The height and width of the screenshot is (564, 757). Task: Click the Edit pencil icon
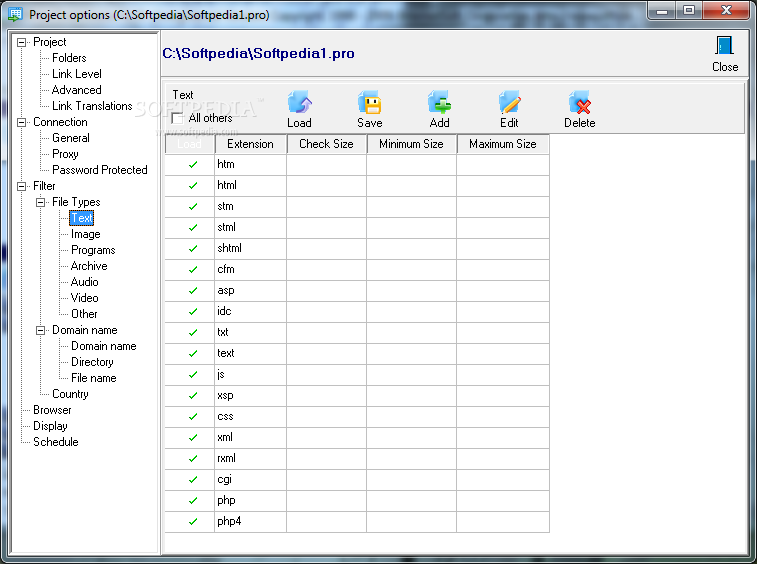coord(509,102)
